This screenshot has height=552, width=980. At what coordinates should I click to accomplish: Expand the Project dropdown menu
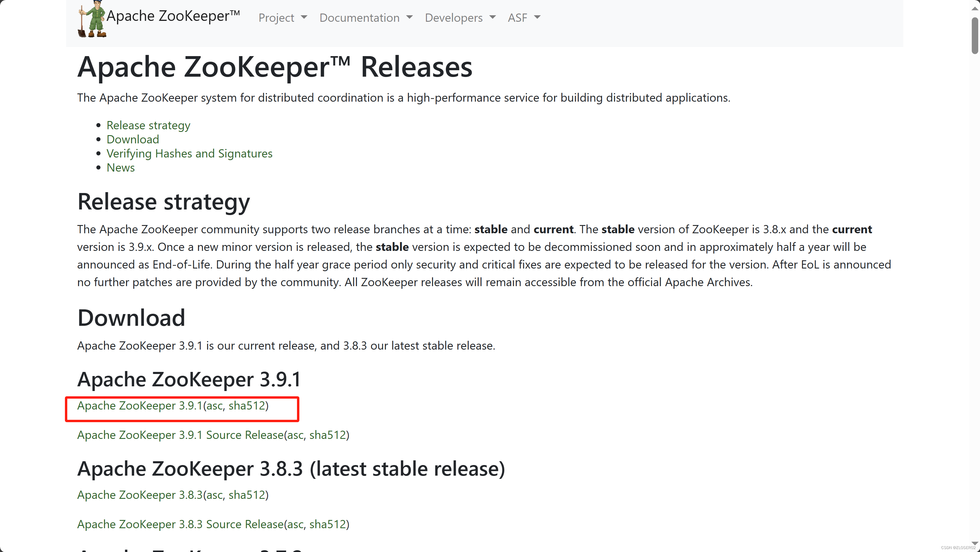click(283, 18)
